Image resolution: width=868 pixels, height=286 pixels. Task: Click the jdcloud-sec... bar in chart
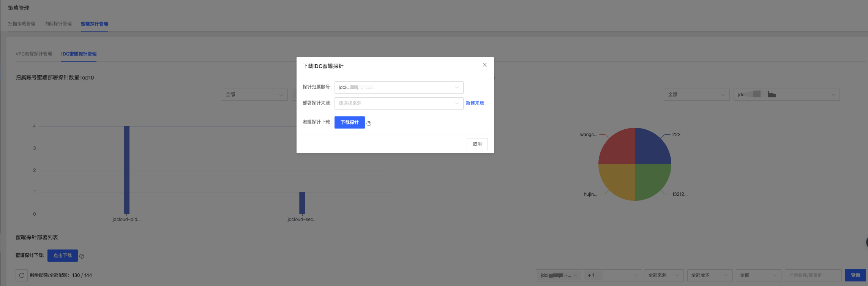tap(302, 203)
